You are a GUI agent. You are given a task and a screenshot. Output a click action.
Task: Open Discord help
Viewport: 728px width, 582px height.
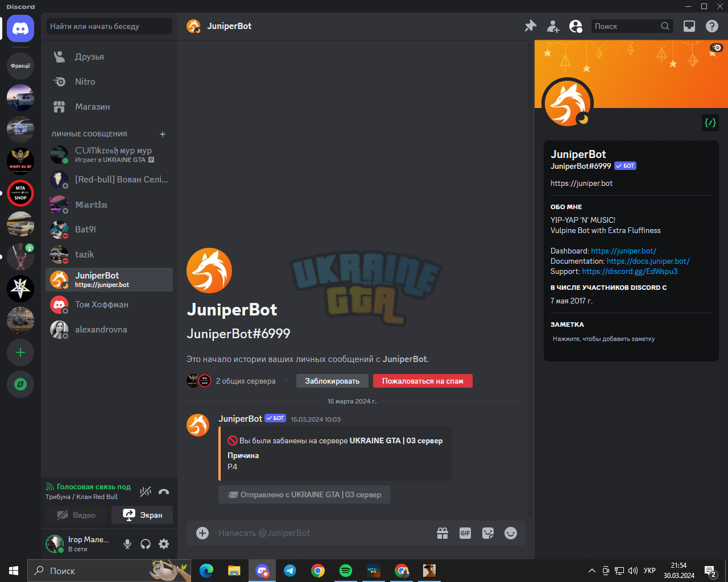coord(712,26)
